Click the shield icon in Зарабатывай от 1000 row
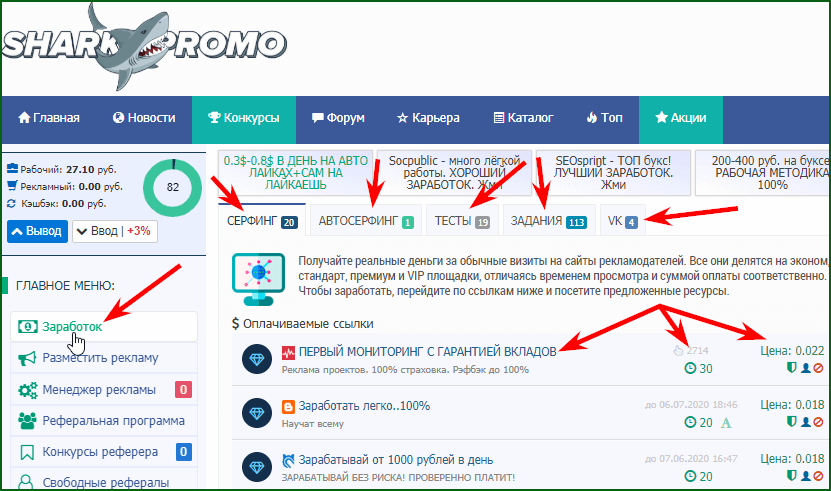This screenshot has height=491, width=831. click(792, 476)
